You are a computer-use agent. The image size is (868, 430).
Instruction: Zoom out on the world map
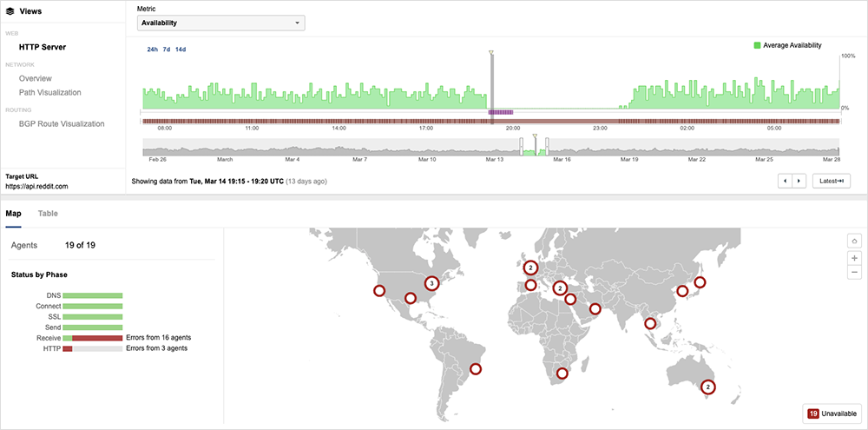tap(855, 273)
